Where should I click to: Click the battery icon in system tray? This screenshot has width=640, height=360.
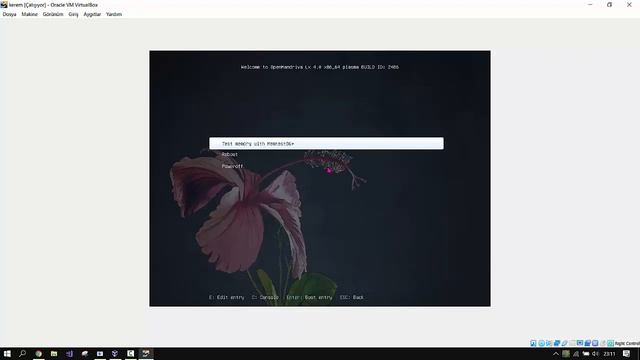(586, 354)
